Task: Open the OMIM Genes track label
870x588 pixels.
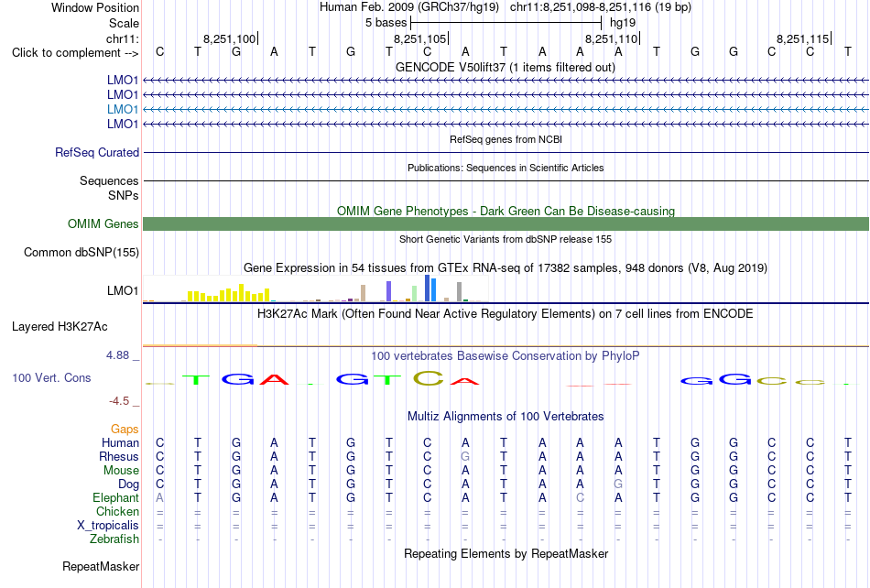Action: pos(103,223)
